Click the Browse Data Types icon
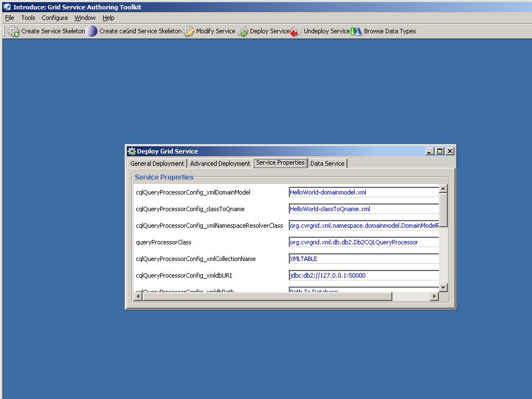This screenshot has height=399, width=532. [x=356, y=31]
